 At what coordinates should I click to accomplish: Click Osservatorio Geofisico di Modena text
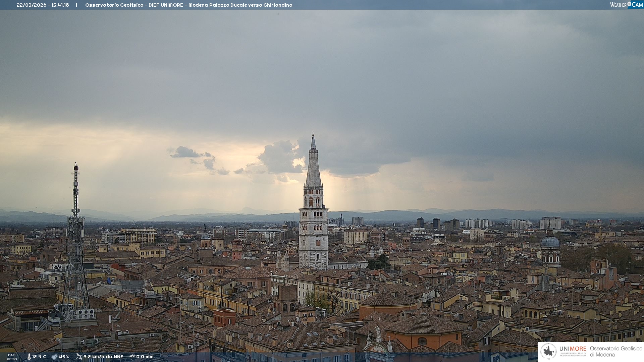[x=616, y=351]
